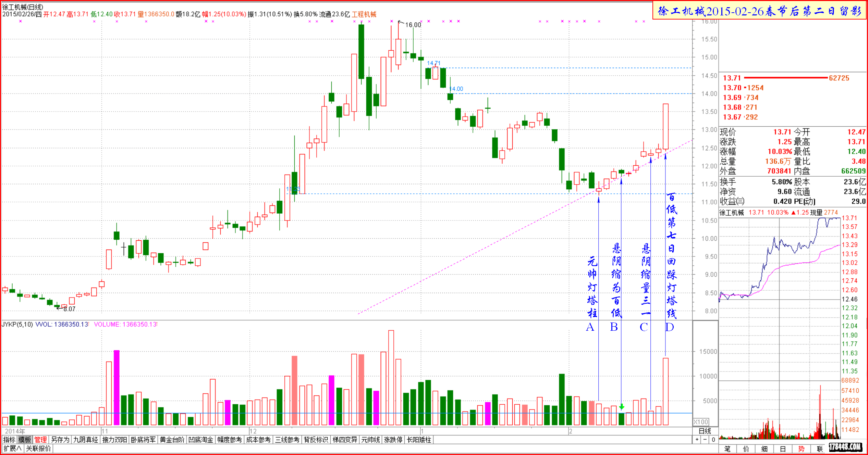This screenshot has width=868, height=455.
Task: Click the 涨幅 10.03% value
Action: pos(780,151)
